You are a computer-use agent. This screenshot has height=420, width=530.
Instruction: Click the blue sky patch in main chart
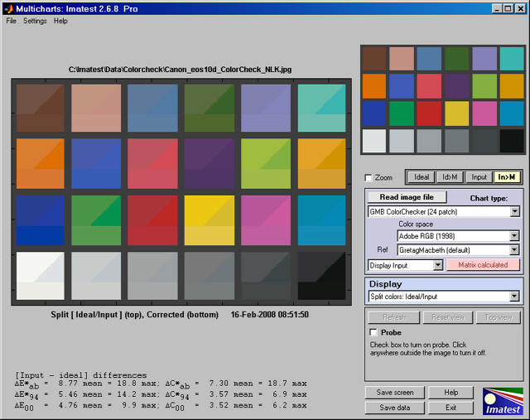152,108
